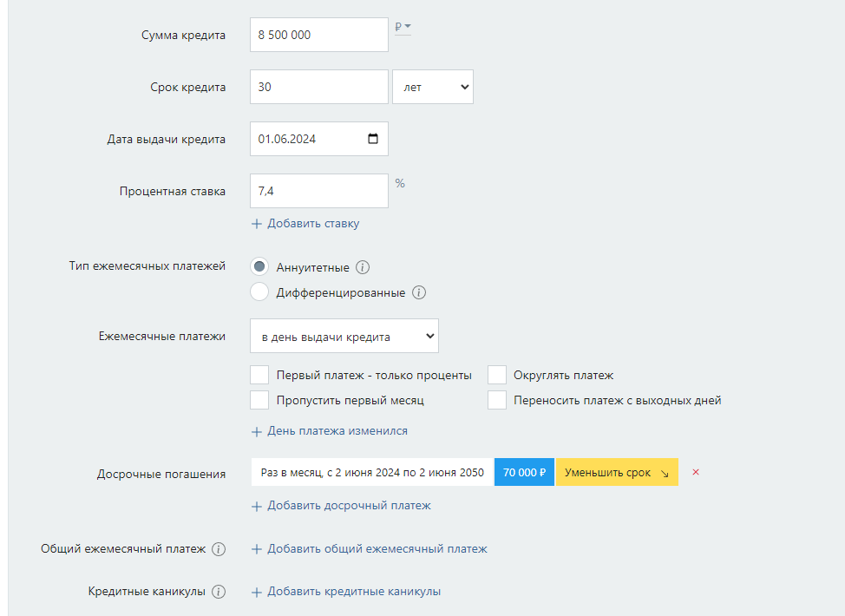This screenshot has height=616, width=845.
Task: Click the 70 000 ₽ early repayment amount
Action: (x=524, y=473)
